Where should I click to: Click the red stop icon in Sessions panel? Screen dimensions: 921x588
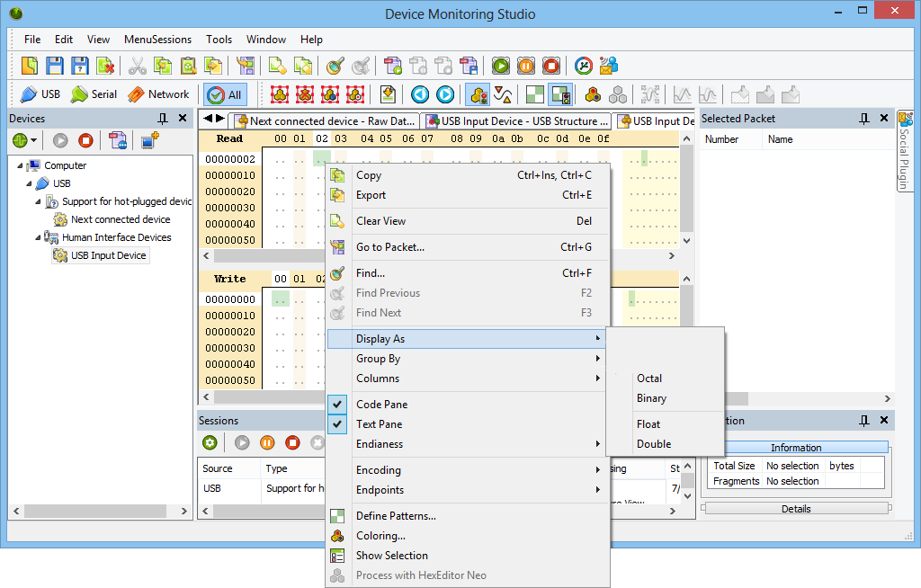(x=292, y=442)
